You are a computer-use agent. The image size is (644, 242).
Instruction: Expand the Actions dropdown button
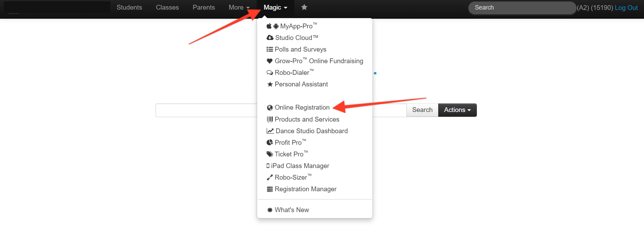pos(457,110)
